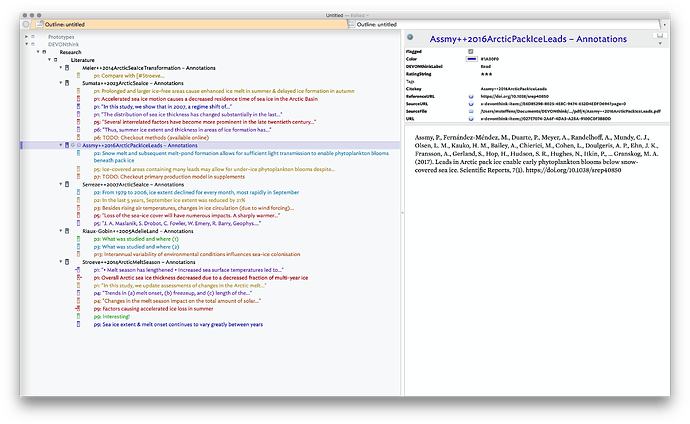Collapse Serreze++2007ArcticSeaIce annotations

pyautogui.click(x=61, y=184)
